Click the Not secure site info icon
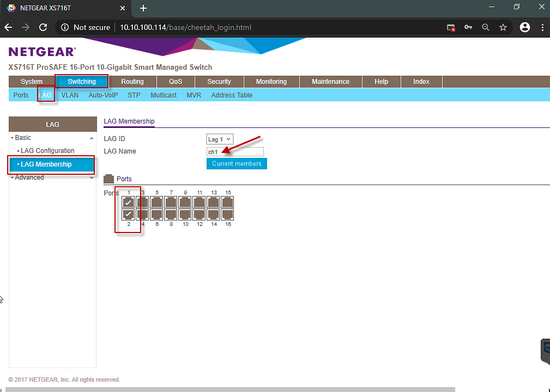The width and height of the screenshot is (550, 392). (65, 27)
